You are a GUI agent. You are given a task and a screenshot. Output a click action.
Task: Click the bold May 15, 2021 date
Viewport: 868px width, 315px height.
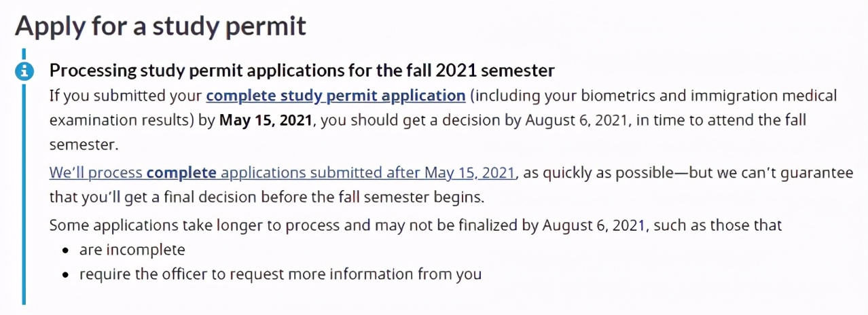point(266,119)
